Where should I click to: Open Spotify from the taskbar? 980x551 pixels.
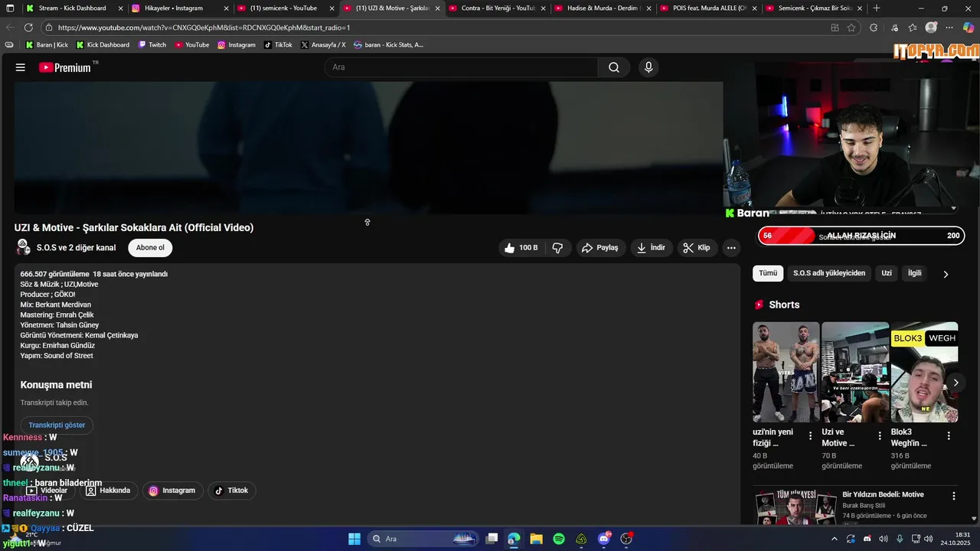pos(559,539)
